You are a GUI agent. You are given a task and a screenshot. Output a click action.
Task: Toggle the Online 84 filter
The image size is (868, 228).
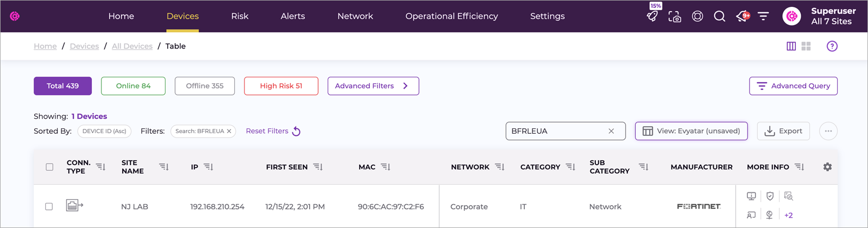tap(133, 86)
